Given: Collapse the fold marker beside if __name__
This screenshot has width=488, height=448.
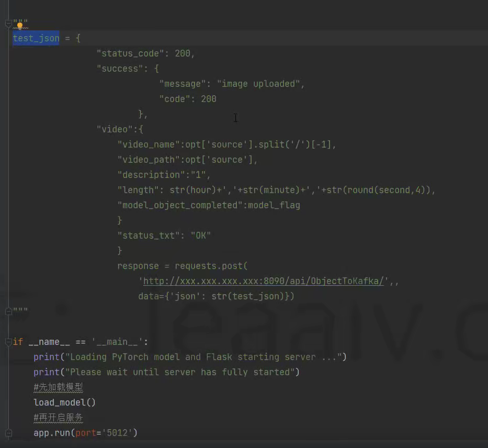Looking at the screenshot, I should click(x=8, y=342).
